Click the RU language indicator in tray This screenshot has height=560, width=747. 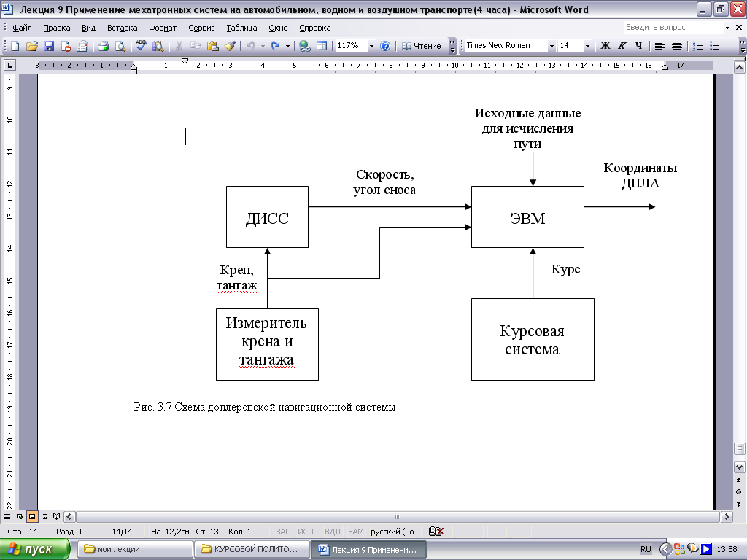pos(646,549)
